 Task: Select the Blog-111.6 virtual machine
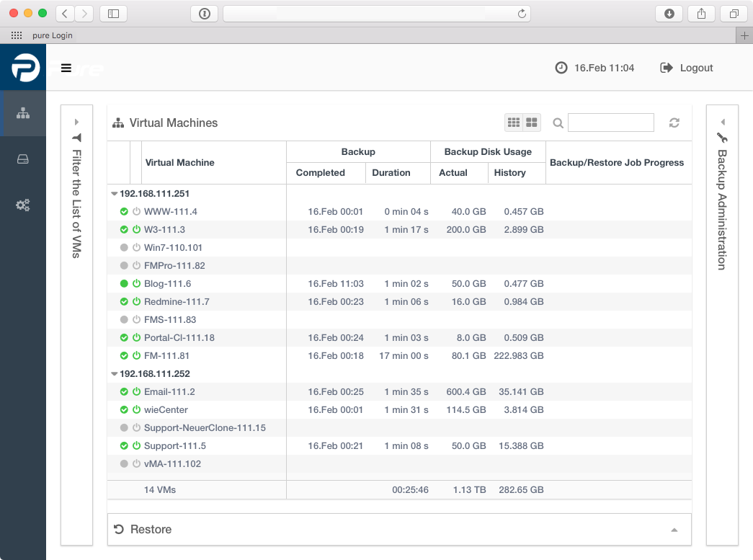(168, 283)
